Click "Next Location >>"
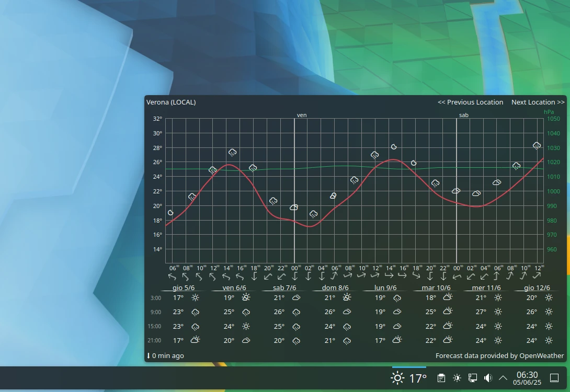The width and height of the screenshot is (570, 392). coord(538,102)
